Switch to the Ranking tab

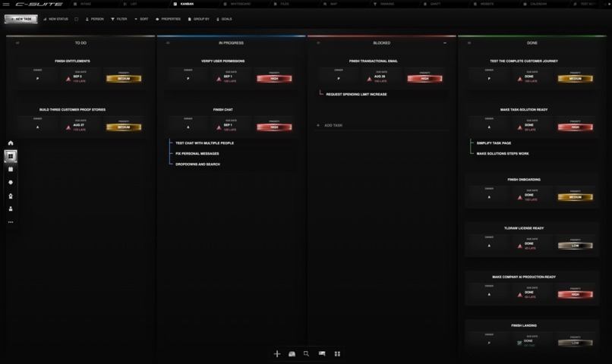pyautogui.click(x=383, y=4)
